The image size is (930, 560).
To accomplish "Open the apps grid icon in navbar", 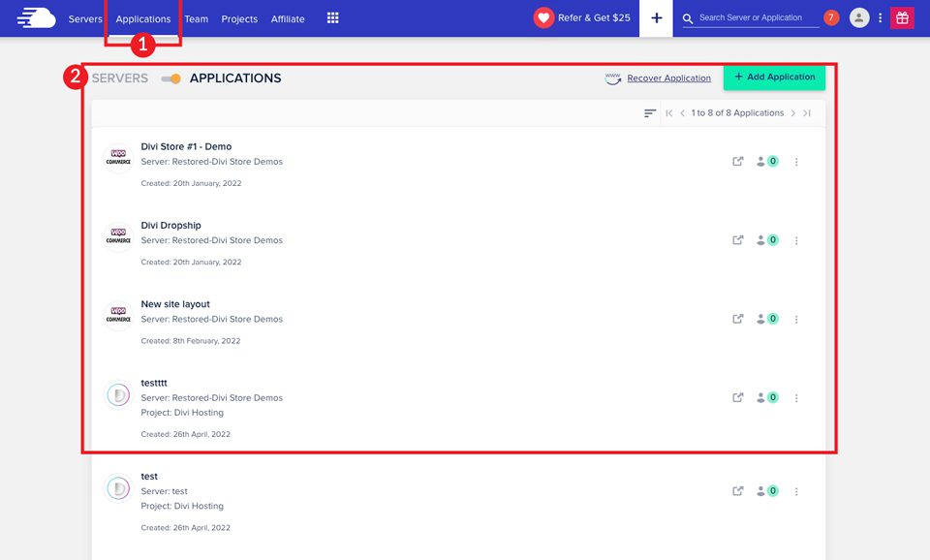I will tap(333, 18).
